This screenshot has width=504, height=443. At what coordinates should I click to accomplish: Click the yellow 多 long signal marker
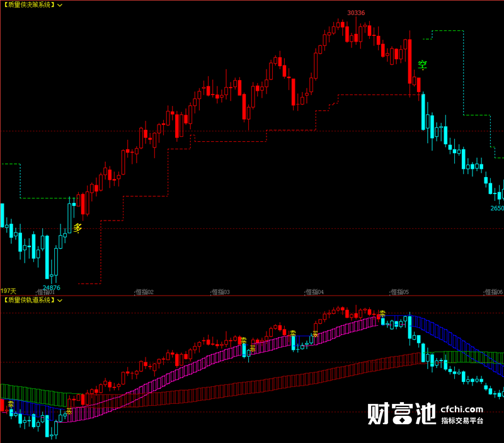[77, 228]
